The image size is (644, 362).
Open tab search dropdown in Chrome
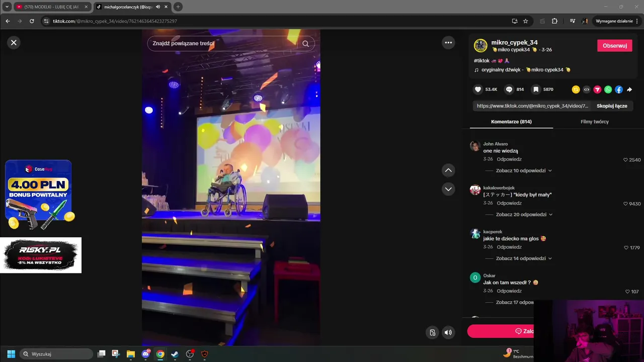[7, 7]
